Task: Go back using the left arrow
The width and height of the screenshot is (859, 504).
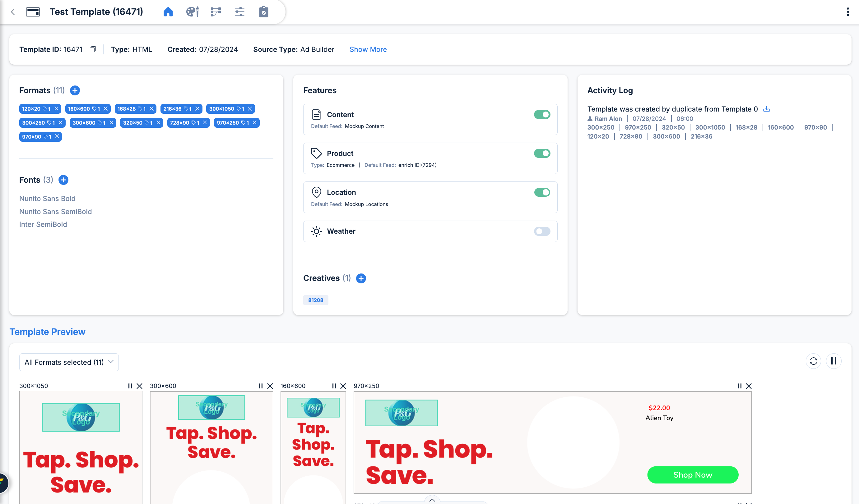Action: [13, 12]
